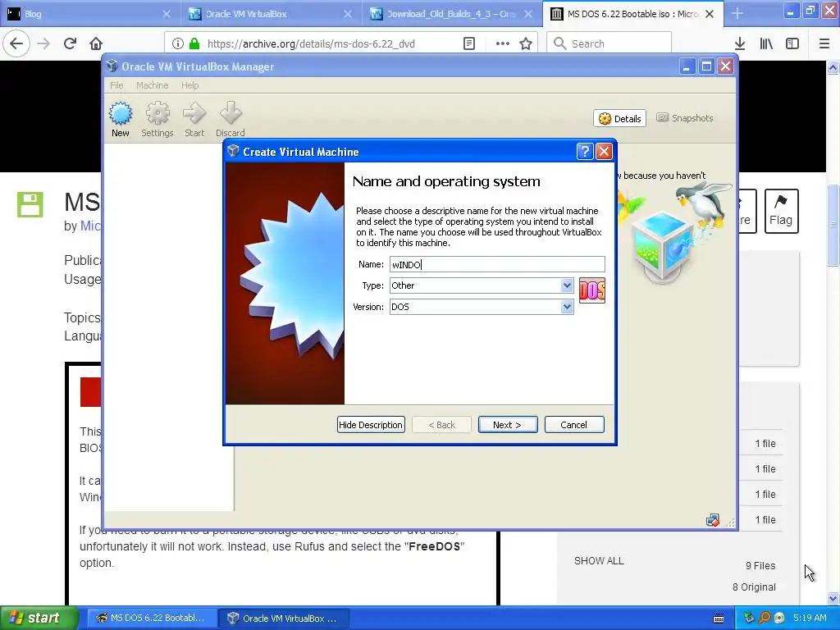Click the magnifier icon in system tray
Image resolution: width=840 pixels, height=630 pixels.
[x=765, y=619]
